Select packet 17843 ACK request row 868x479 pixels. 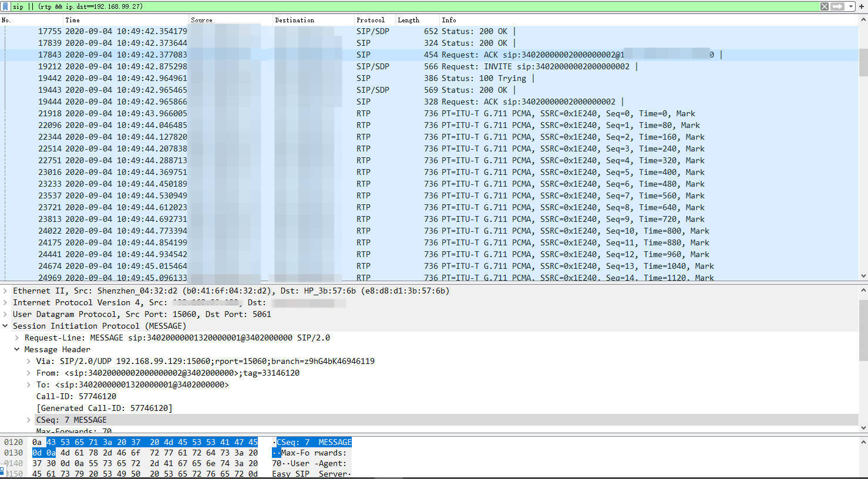coord(429,55)
